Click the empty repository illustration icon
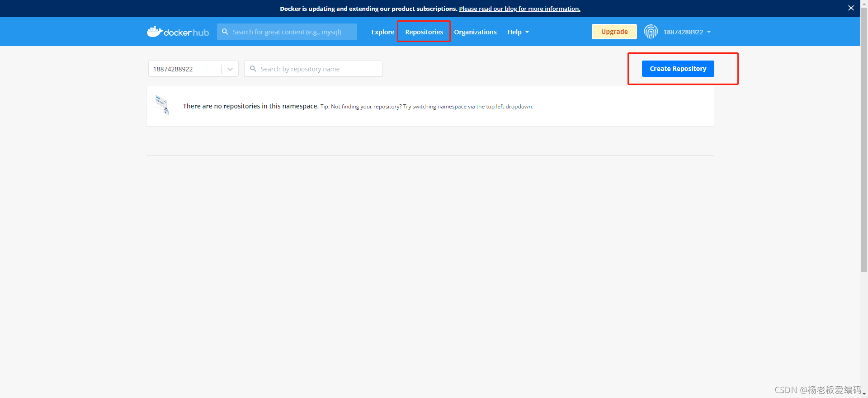Image resolution: width=868 pixels, height=398 pixels. point(162,105)
